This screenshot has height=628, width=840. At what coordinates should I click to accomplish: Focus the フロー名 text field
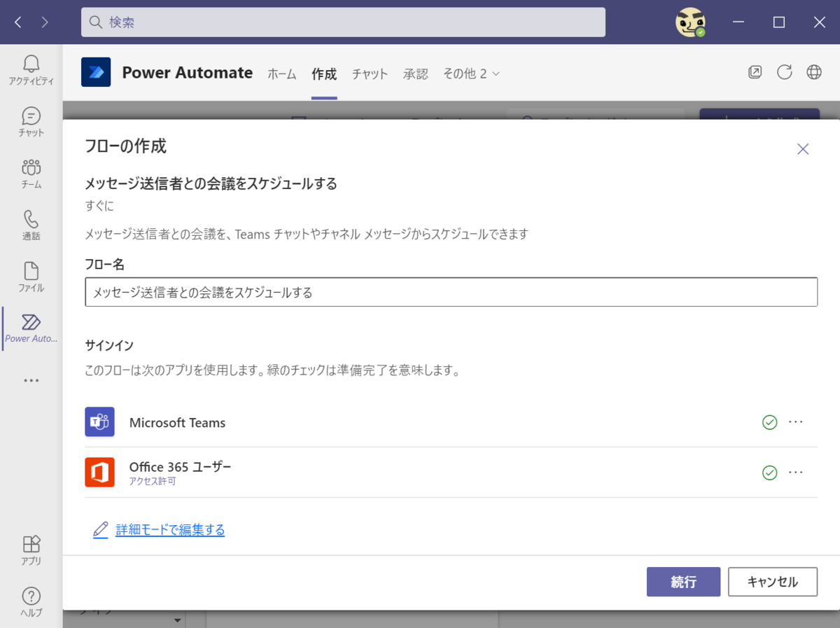451,292
